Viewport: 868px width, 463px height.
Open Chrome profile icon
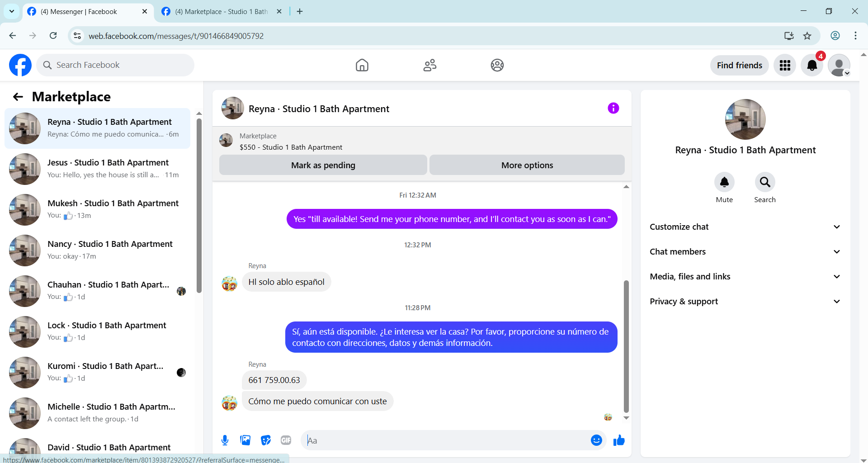(835, 36)
